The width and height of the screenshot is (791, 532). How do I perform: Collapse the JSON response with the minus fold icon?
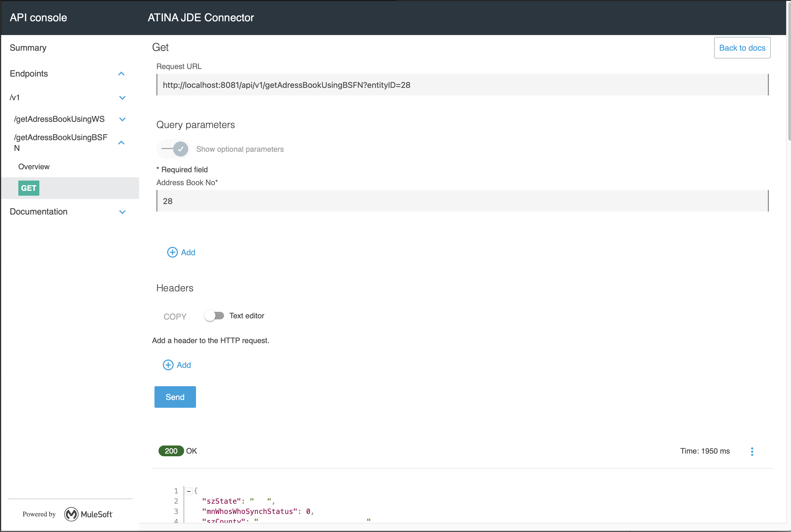(x=189, y=491)
